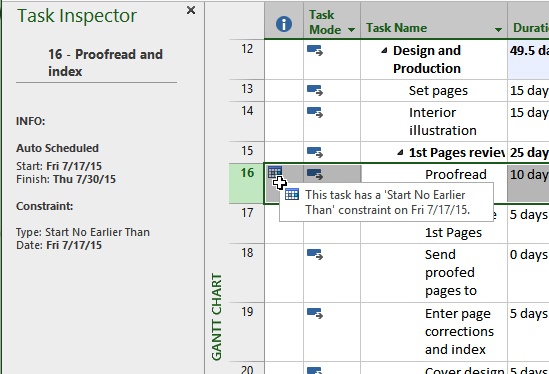The height and width of the screenshot is (374, 549).
Task: Open the Task Name column filter dropdown
Action: point(498,30)
